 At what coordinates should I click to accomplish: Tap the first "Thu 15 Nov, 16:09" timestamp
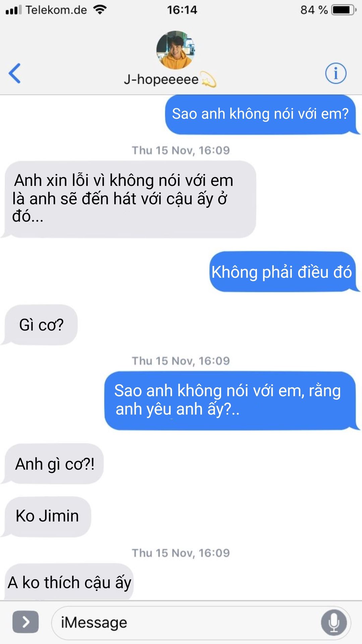pos(181,150)
